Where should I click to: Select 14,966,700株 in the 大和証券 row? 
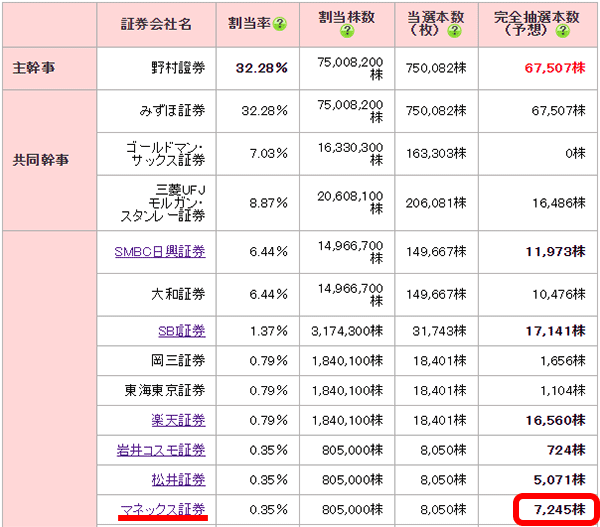(x=350, y=295)
